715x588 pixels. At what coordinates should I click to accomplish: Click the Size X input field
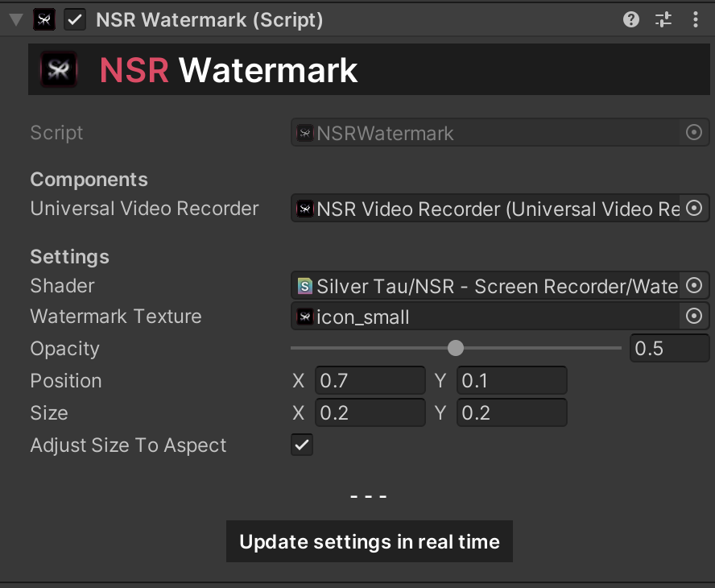click(x=370, y=413)
